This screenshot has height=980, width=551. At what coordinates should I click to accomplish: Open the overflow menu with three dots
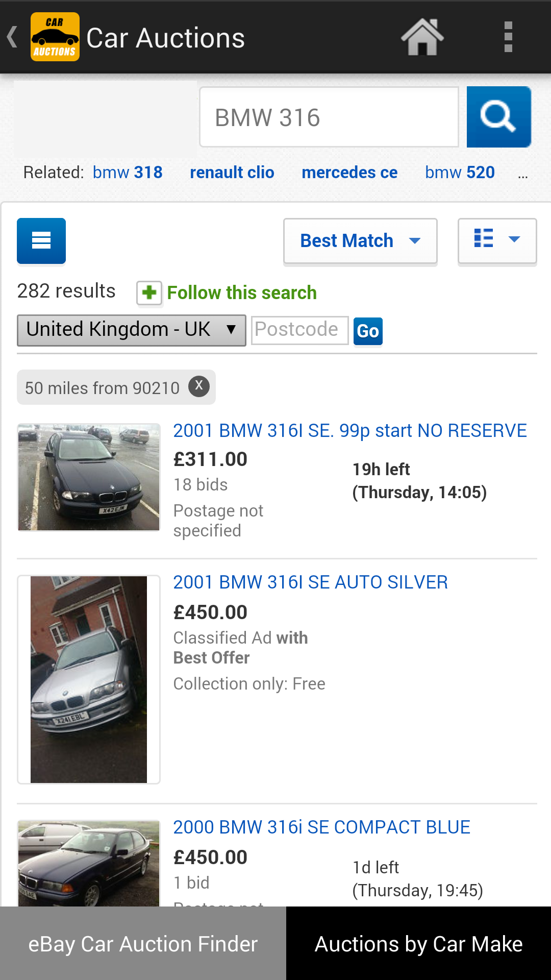point(508,36)
